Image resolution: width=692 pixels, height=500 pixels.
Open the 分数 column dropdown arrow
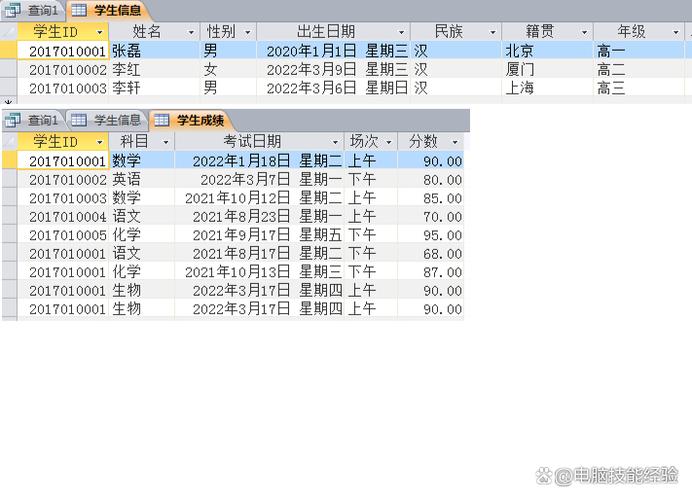pyautogui.click(x=455, y=142)
